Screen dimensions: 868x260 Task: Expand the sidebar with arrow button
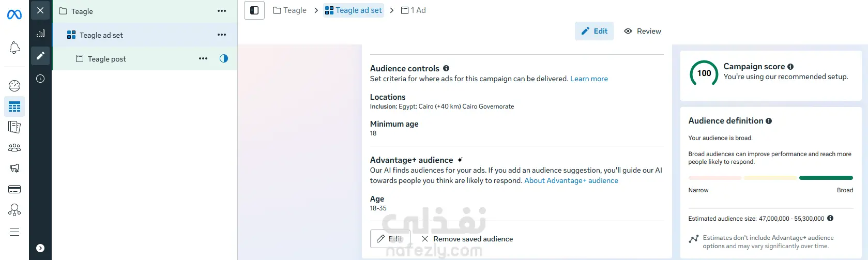click(x=40, y=248)
